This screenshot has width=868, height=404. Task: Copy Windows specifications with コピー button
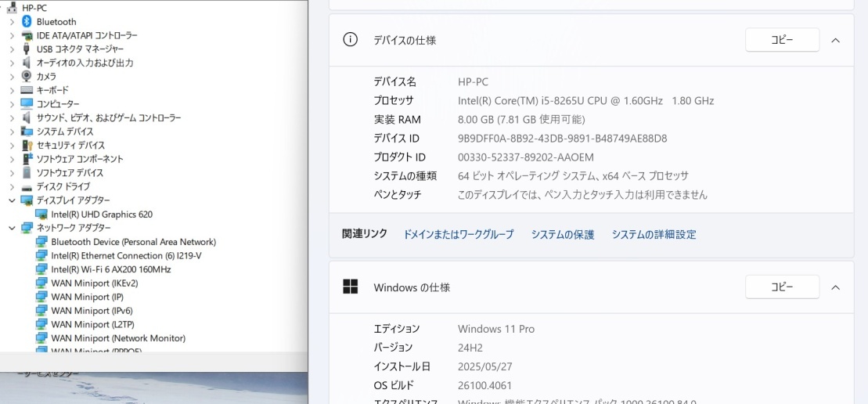pyautogui.click(x=782, y=287)
